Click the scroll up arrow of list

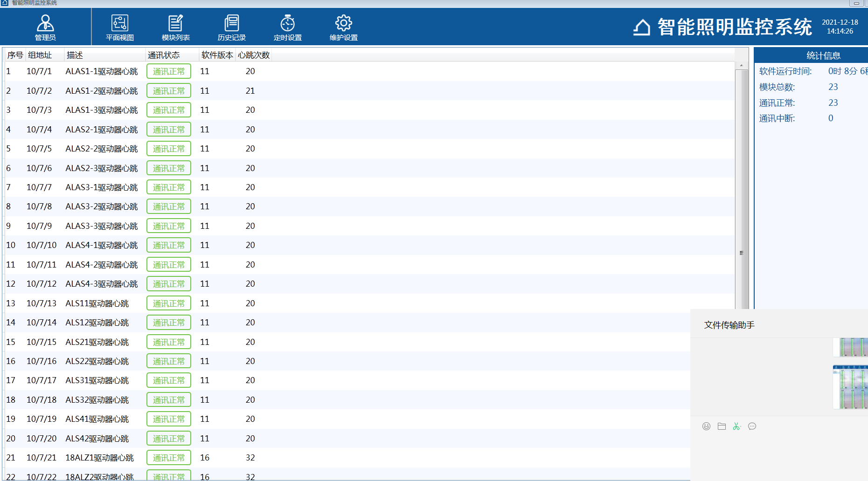(x=741, y=66)
